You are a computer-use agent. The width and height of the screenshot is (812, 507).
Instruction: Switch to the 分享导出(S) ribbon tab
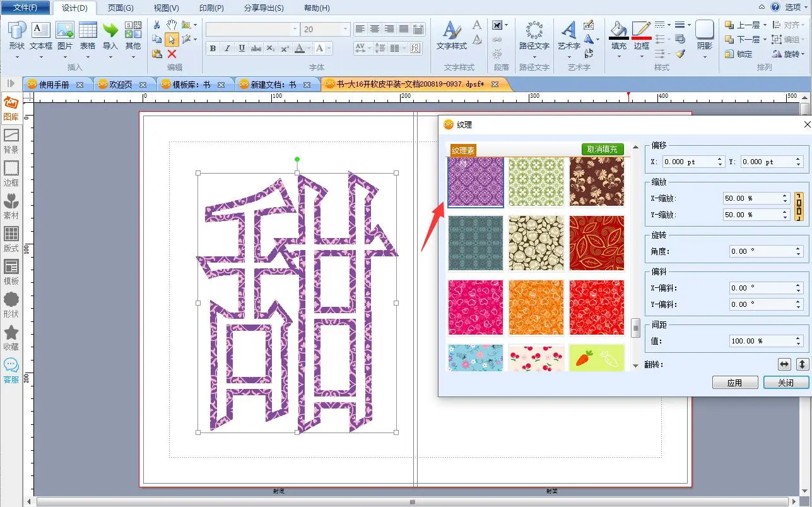point(264,8)
